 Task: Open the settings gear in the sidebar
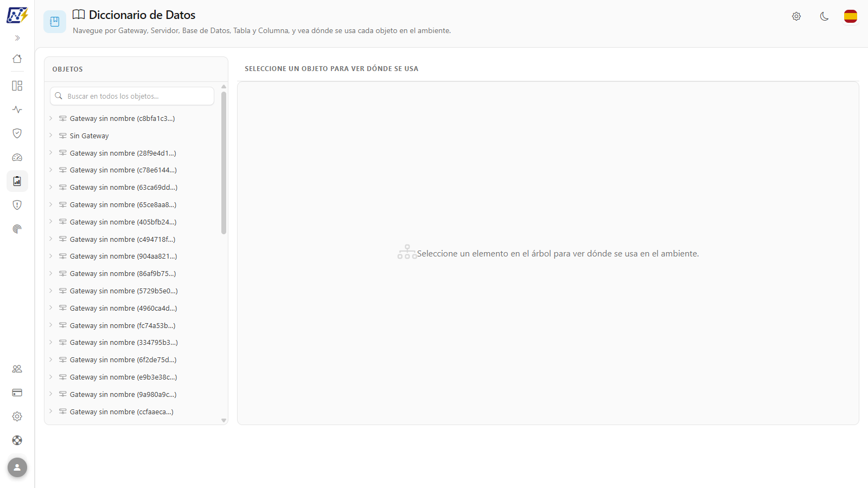[x=17, y=416]
